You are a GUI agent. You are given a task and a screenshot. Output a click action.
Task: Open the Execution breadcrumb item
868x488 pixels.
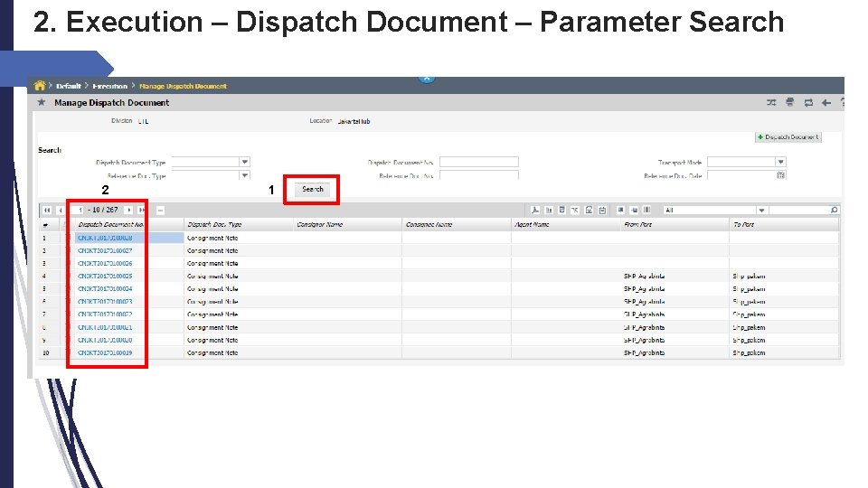click(x=109, y=86)
